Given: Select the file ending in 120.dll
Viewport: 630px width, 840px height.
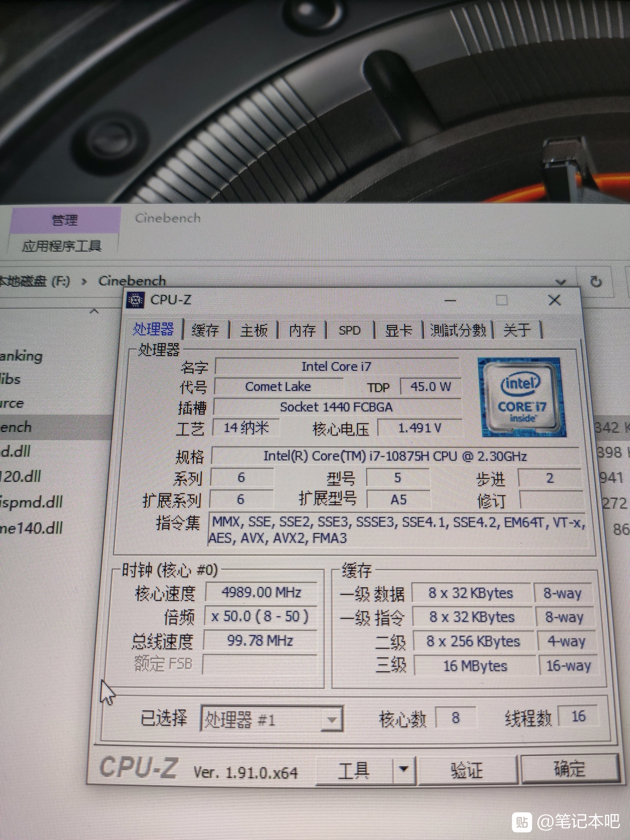Looking at the screenshot, I should tap(21, 476).
